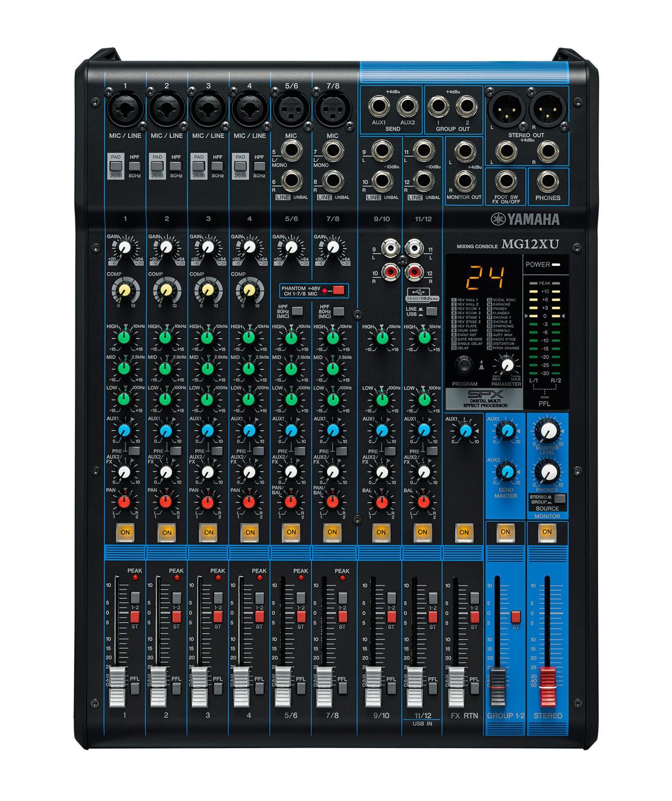The height and width of the screenshot is (801, 672).
Task: Turn the channel 1 GAIN knob
Action: (124, 247)
